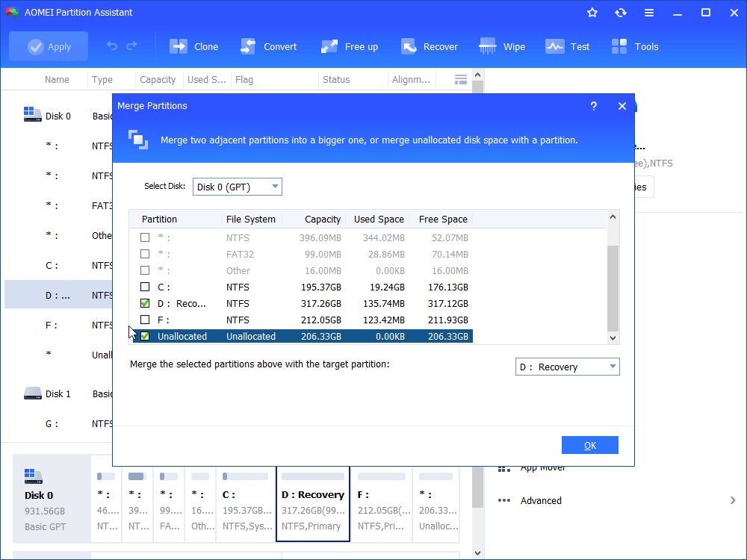Click the Free Space column header
The width and height of the screenshot is (747, 560).
coord(443,219)
